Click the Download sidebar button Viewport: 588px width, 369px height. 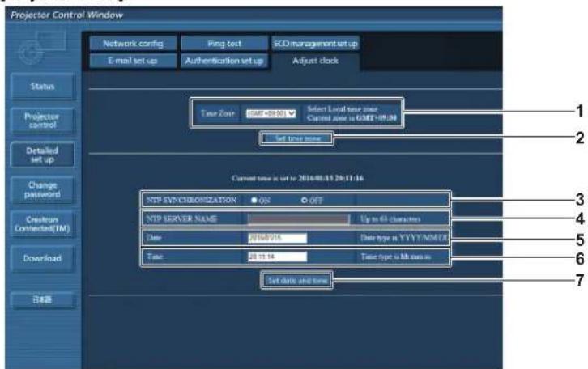(42, 258)
